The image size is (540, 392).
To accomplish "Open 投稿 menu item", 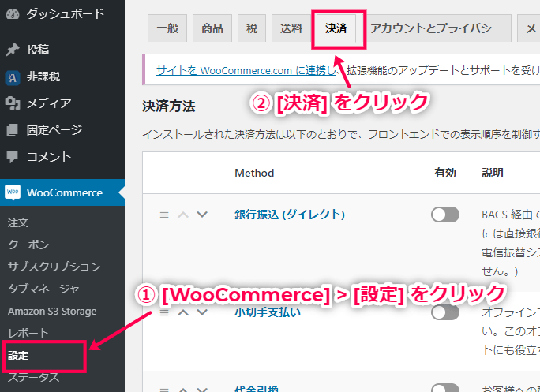I will 62,50.
